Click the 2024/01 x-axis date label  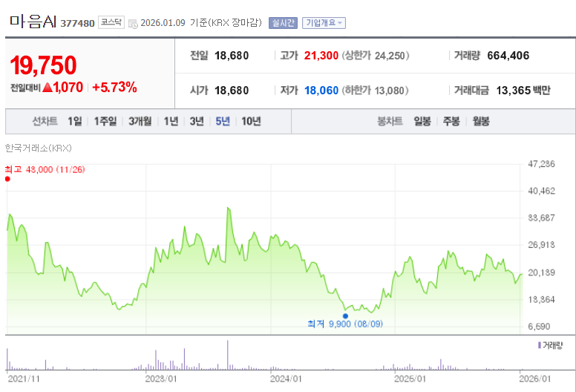point(286,379)
